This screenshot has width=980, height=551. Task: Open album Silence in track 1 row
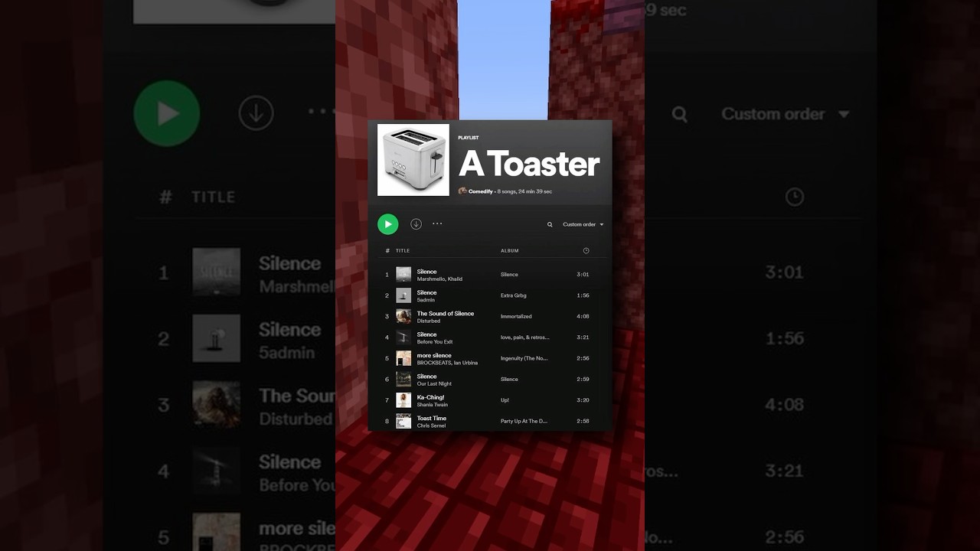point(509,275)
